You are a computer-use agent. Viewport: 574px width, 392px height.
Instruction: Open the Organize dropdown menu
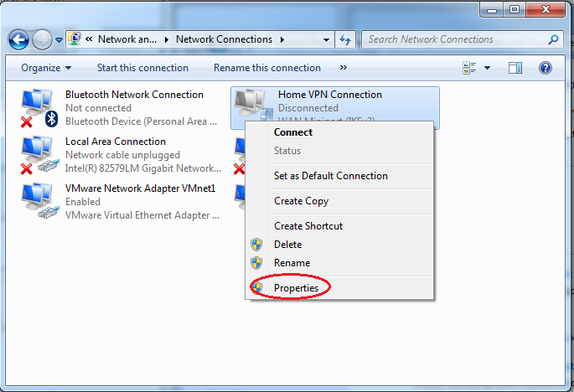point(46,68)
